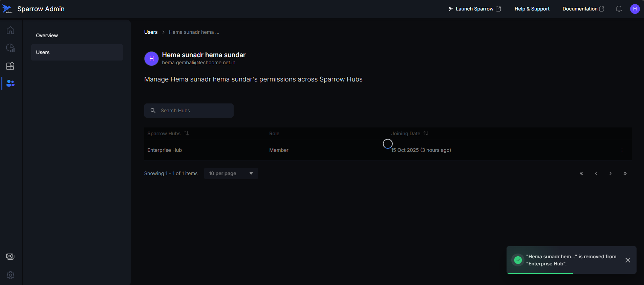
Task: Open the settings gear icon
Action: (x=10, y=275)
